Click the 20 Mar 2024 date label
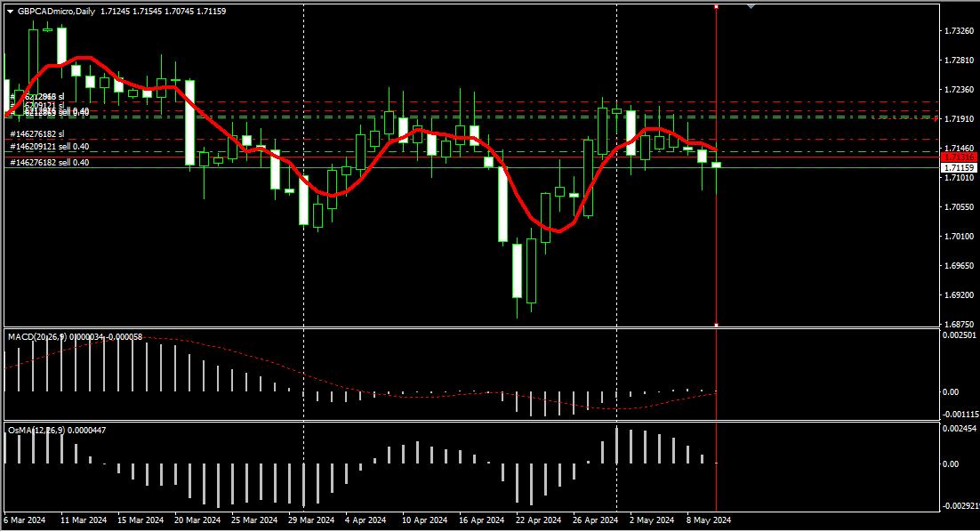Viewport: 980px width, 532px height. 197,520
